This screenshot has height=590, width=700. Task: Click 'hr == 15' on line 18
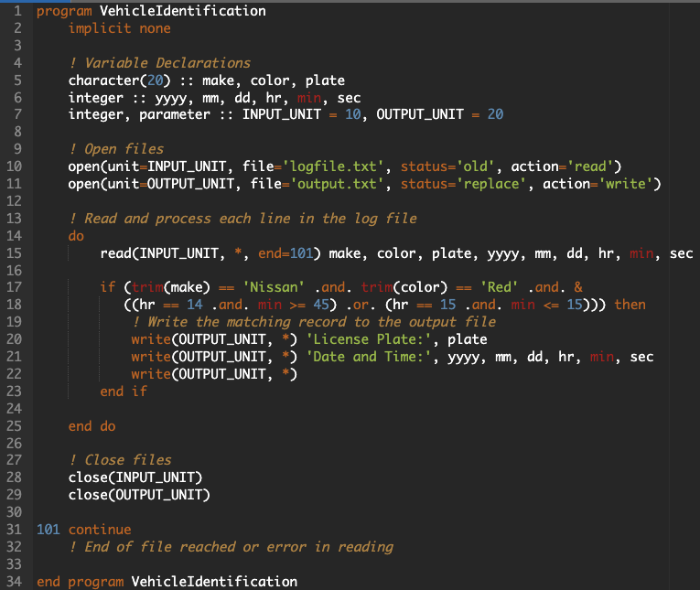pyautogui.click(x=425, y=305)
